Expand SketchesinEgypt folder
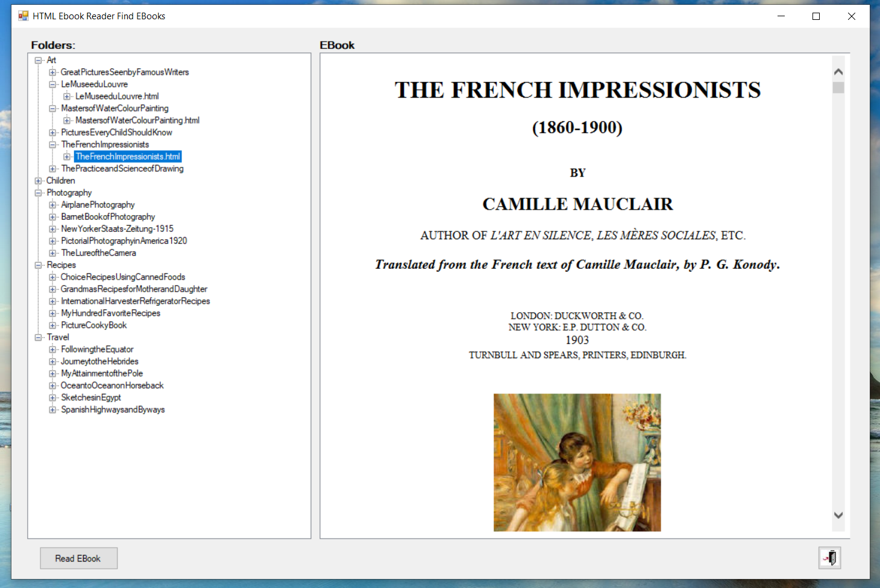This screenshot has width=880, height=588. pos(52,398)
